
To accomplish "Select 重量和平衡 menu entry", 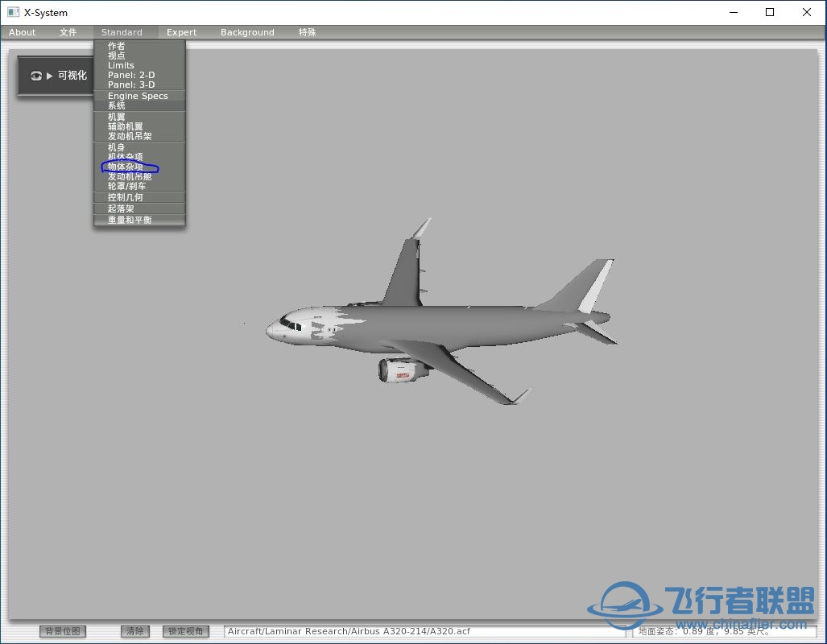I will [x=130, y=220].
